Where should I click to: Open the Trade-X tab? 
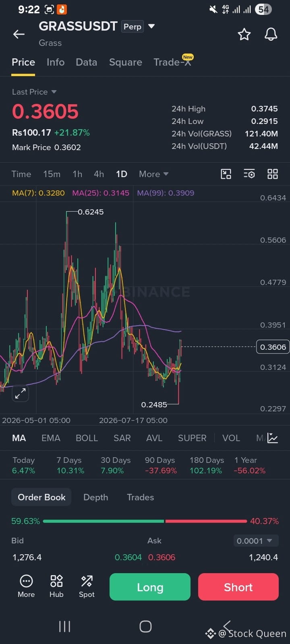click(x=172, y=62)
